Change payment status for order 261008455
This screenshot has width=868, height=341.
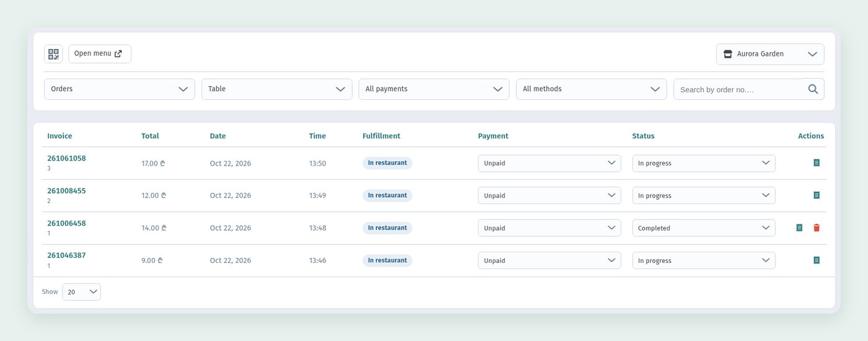click(x=549, y=195)
